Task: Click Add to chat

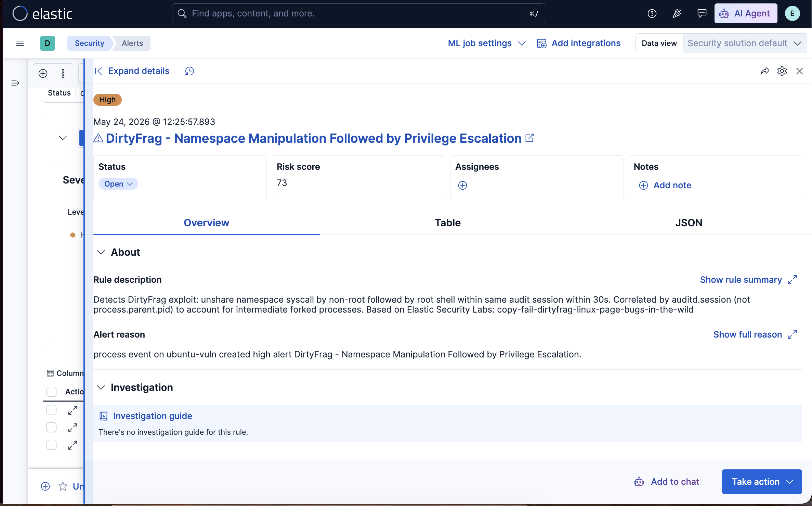Action: (666, 482)
